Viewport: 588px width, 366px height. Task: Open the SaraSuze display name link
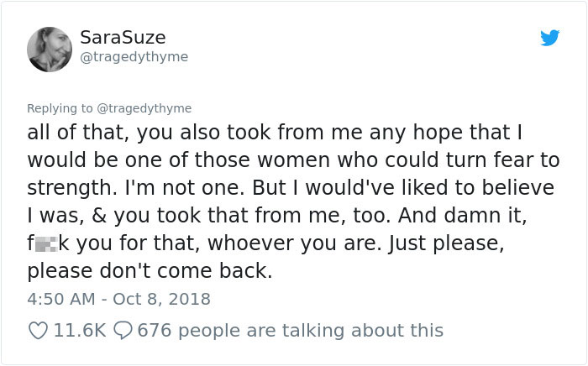click(123, 38)
